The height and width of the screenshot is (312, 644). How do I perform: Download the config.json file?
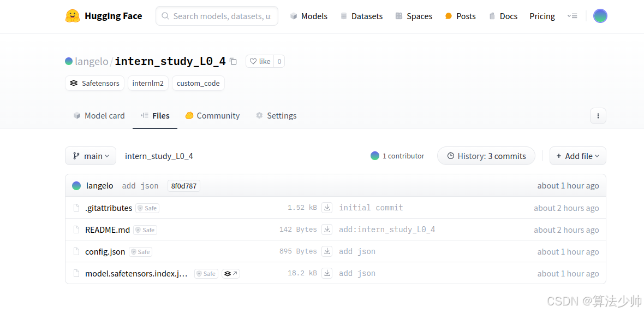tap(327, 251)
